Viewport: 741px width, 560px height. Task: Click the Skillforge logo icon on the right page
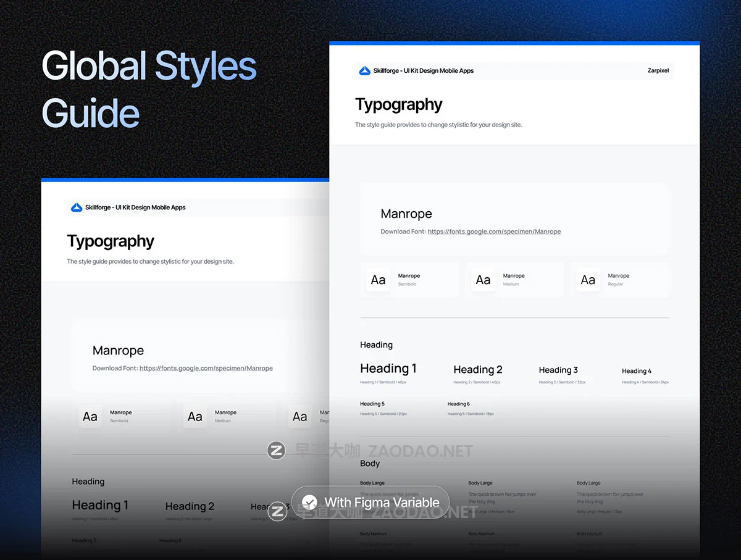[364, 71]
